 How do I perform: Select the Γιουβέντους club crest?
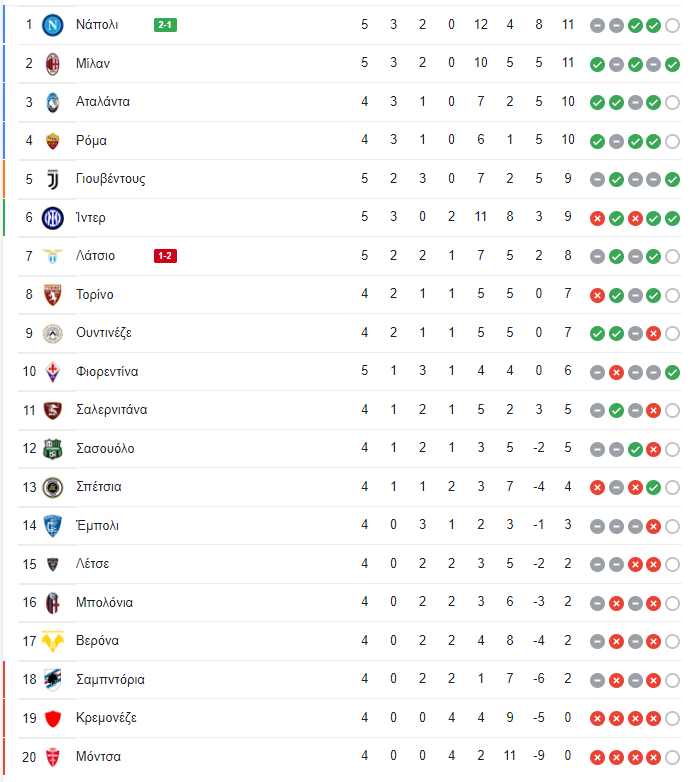pyautogui.click(x=53, y=180)
